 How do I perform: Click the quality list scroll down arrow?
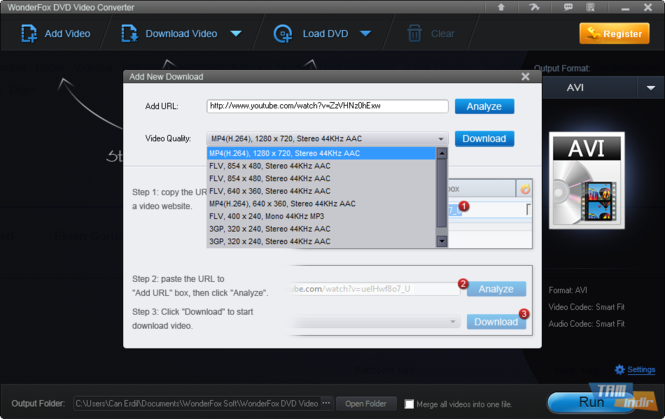(441, 241)
